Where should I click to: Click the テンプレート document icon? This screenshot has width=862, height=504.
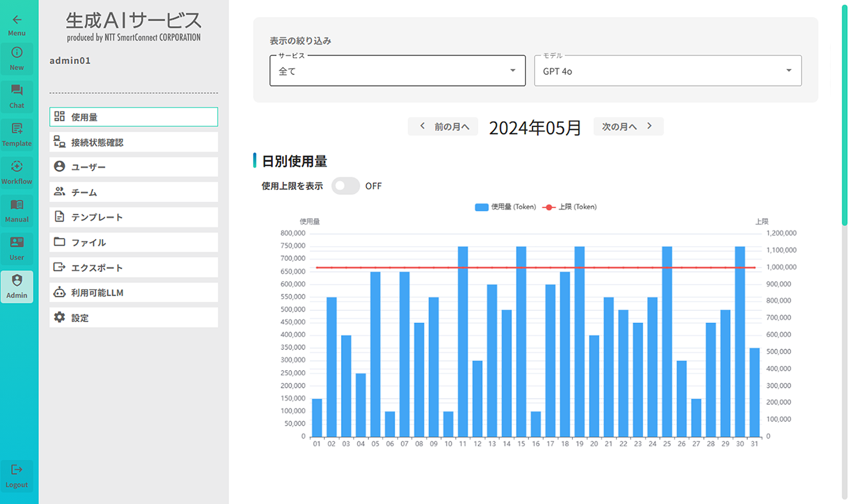pyautogui.click(x=60, y=216)
